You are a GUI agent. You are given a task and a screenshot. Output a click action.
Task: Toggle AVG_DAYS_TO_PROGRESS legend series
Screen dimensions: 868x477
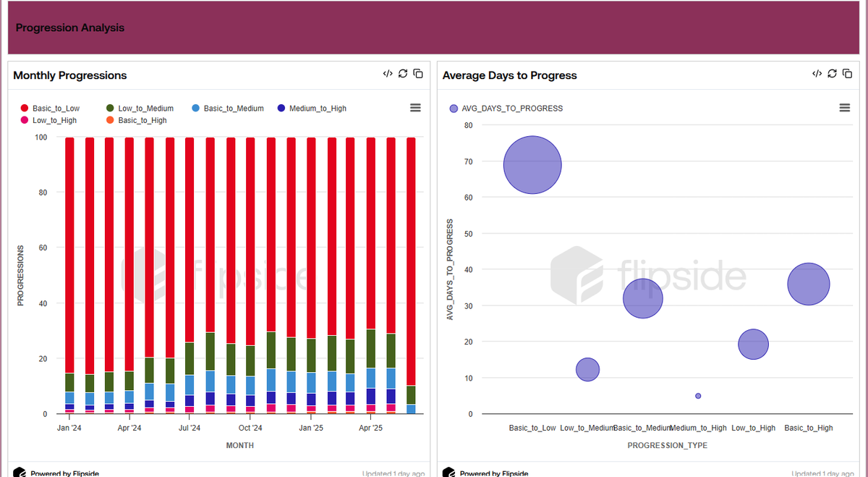(x=506, y=109)
